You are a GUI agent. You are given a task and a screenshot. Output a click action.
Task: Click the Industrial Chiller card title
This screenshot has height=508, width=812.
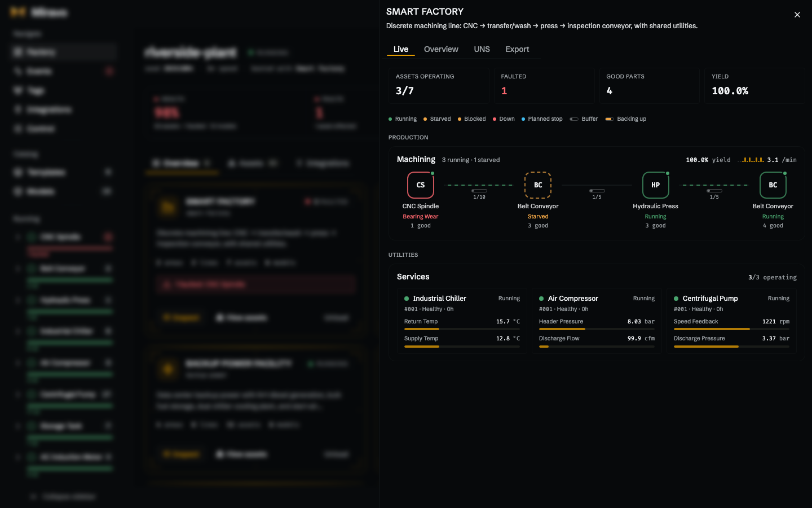pos(440,299)
